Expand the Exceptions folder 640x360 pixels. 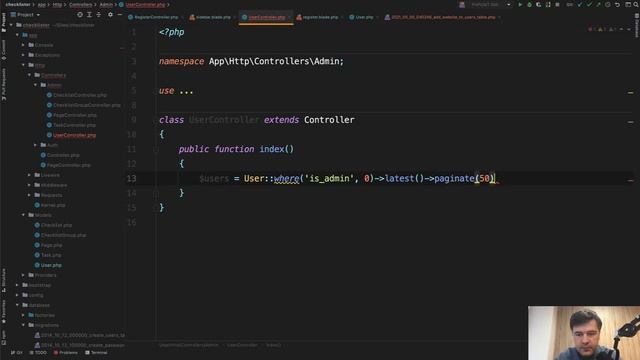pos(23,55)
